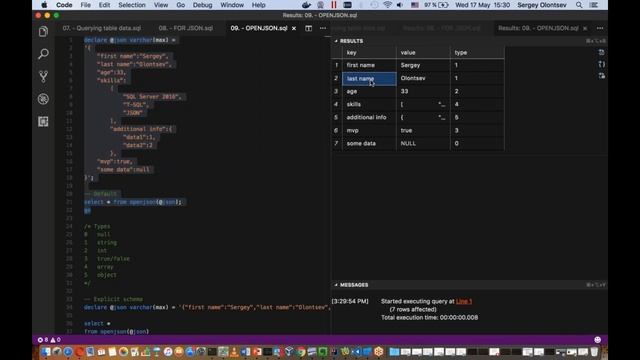Select the 'last name' key cell
Screen dimensions: 640x360
coord(369,78)
